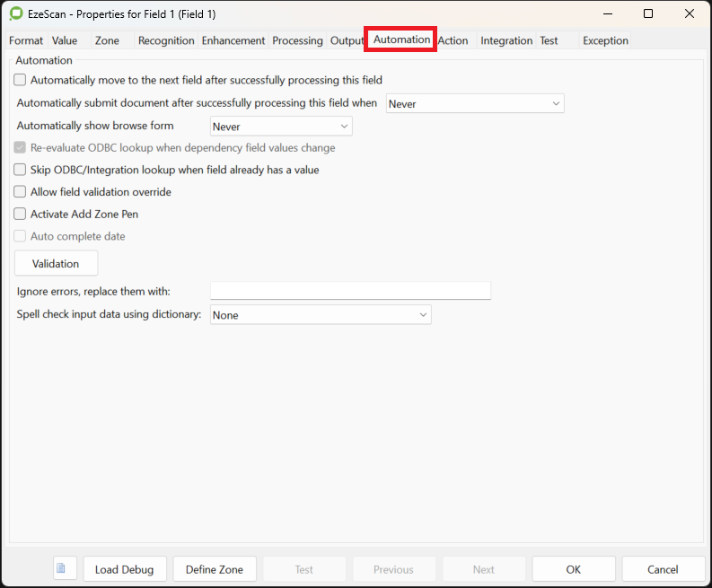
Task: Enable automatically move to next field checkbox
Action: [x=21, y=80]
